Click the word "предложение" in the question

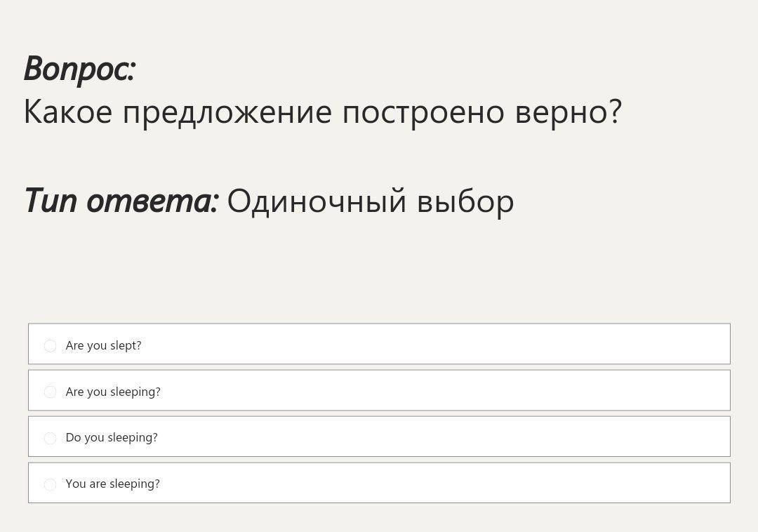[227, 112]
